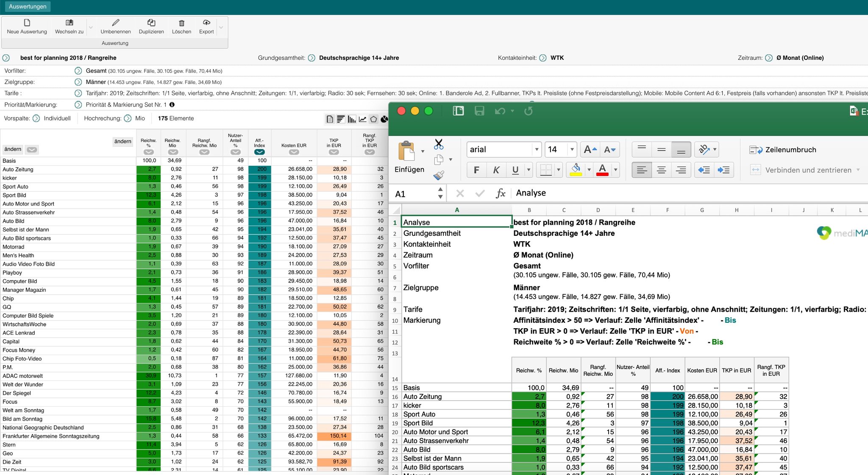Toggle Aff.-Index column sort arrow
The height and width of the screenshot is (475, 868).
(x=259, y=152)
